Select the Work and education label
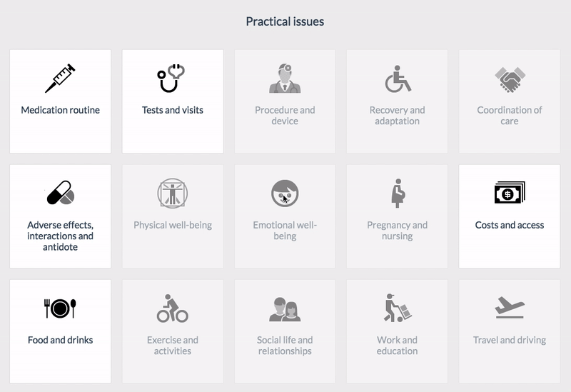Viewport: 571px width, 392px height. pyautogui.click(x=398, y=346)
